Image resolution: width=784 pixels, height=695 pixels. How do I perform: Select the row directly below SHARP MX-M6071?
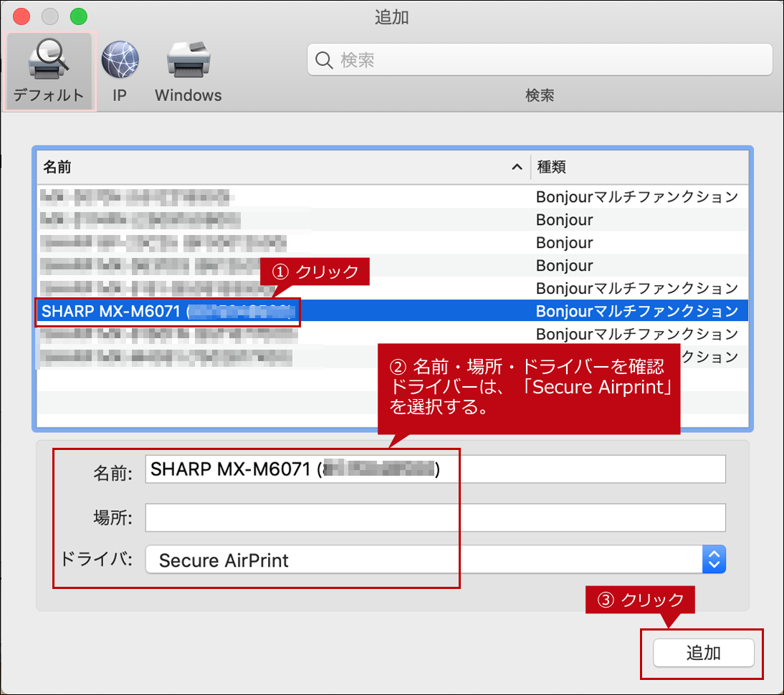(x=393, y=334)
